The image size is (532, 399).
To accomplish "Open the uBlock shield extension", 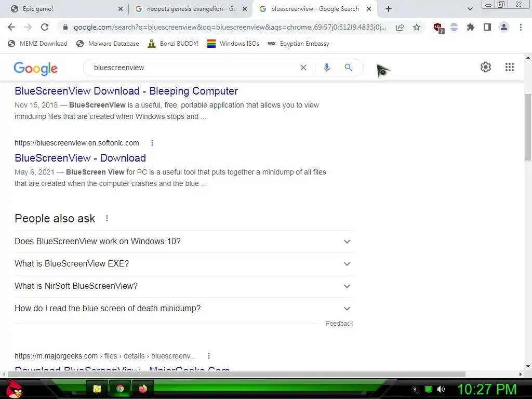I will (438, 28).
